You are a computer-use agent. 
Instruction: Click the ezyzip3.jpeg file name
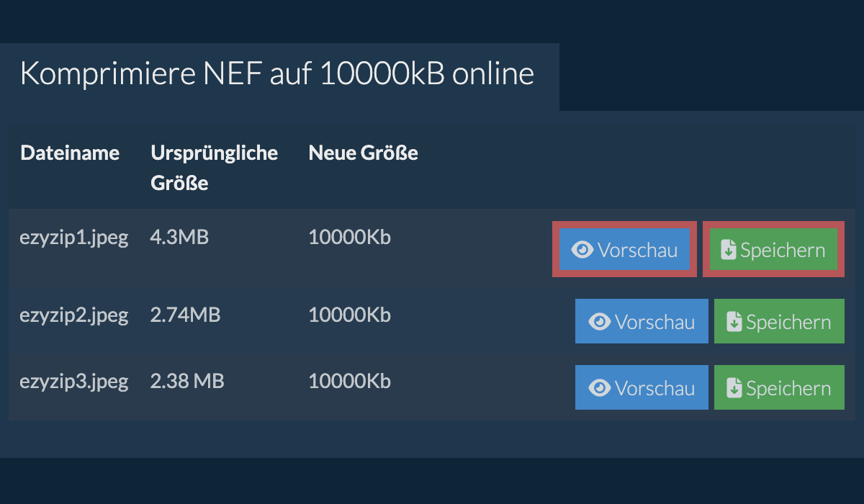point(73,381)
